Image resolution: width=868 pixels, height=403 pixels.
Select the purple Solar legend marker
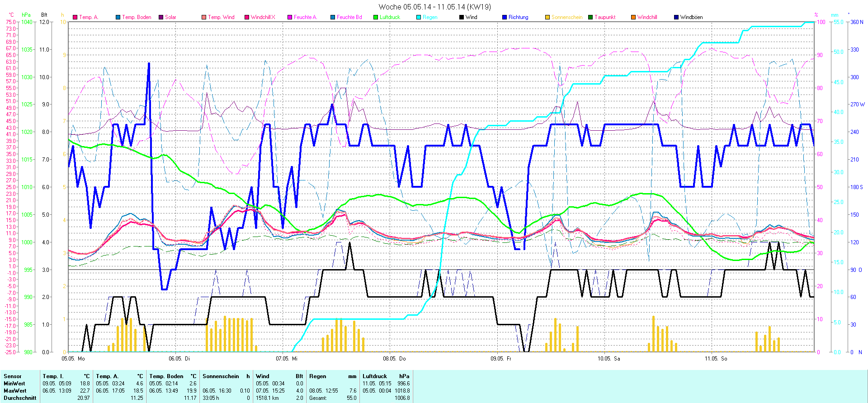click(x=161, y=17)
